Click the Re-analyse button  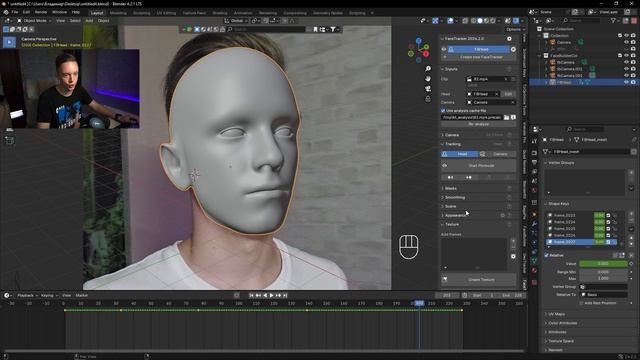pyautogui.click(x=478, y=124)
